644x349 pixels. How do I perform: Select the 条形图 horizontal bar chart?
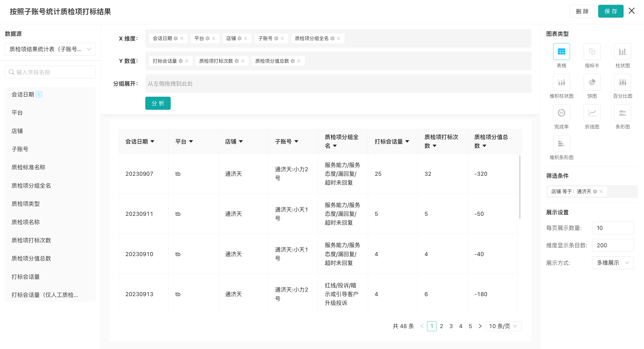point(622,113)
